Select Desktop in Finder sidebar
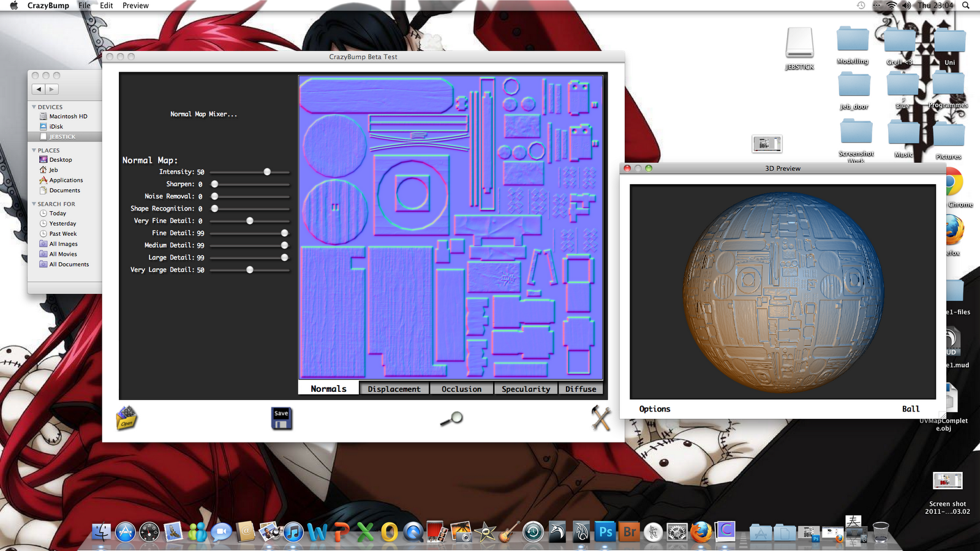 point(60,160)
